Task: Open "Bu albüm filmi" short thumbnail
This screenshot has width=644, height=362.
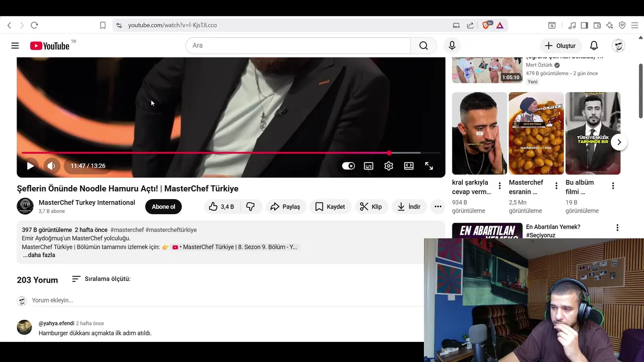Action: 593,133
